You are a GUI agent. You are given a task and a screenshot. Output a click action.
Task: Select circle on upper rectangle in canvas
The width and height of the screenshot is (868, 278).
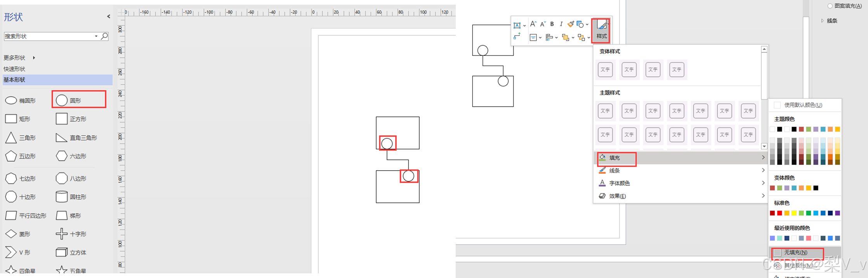coord(387,144)
